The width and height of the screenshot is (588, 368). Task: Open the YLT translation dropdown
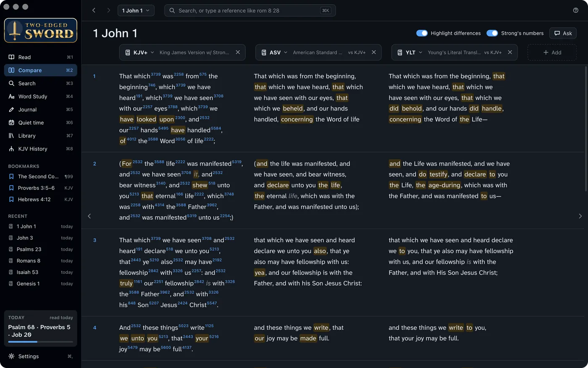410,53
